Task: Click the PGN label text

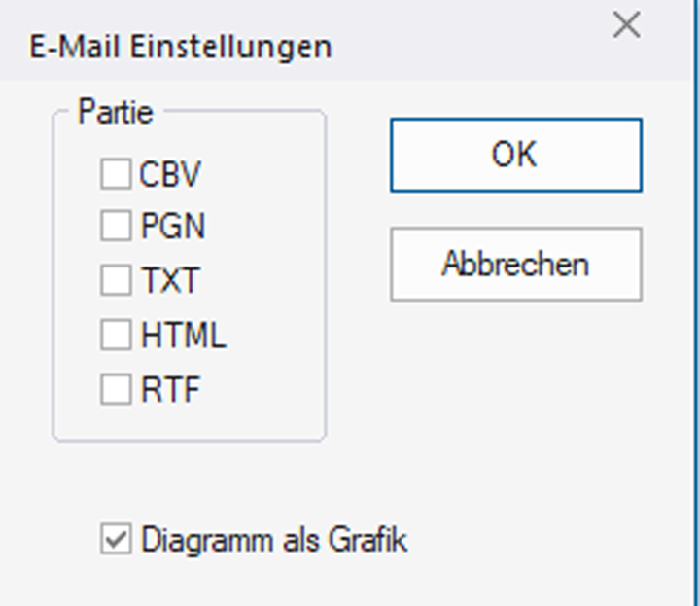Action: 173,227
